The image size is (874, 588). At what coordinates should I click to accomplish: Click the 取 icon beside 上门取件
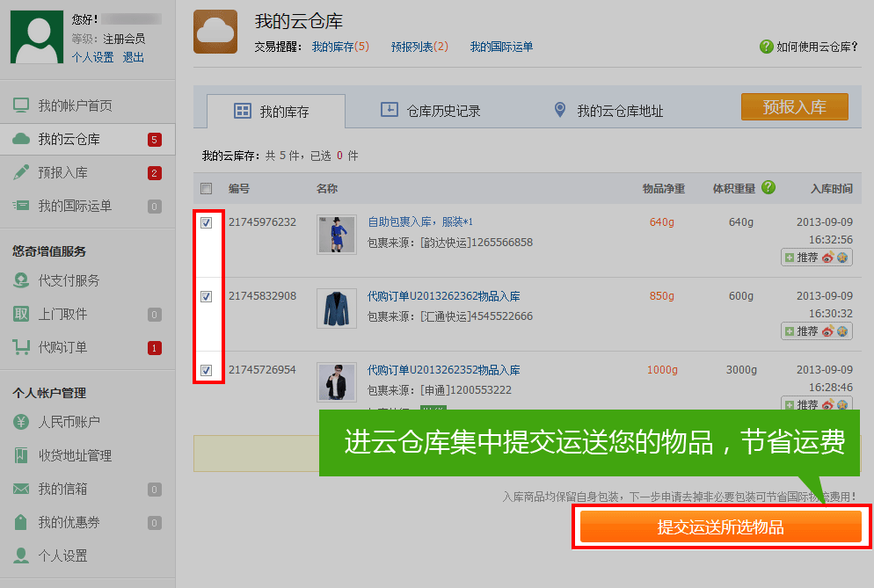(x=21, y=314)
